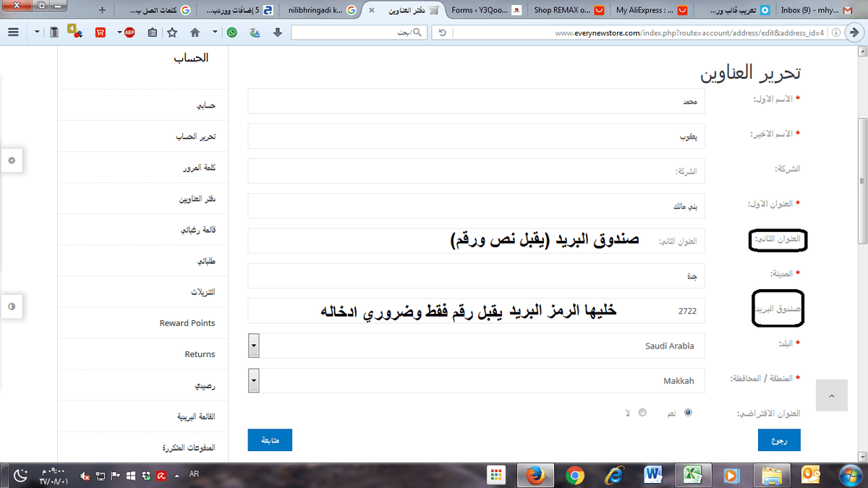Click the contrast half-circle icon on the left edge
Screen dimensions: 868x488
[x=12, y=307]
